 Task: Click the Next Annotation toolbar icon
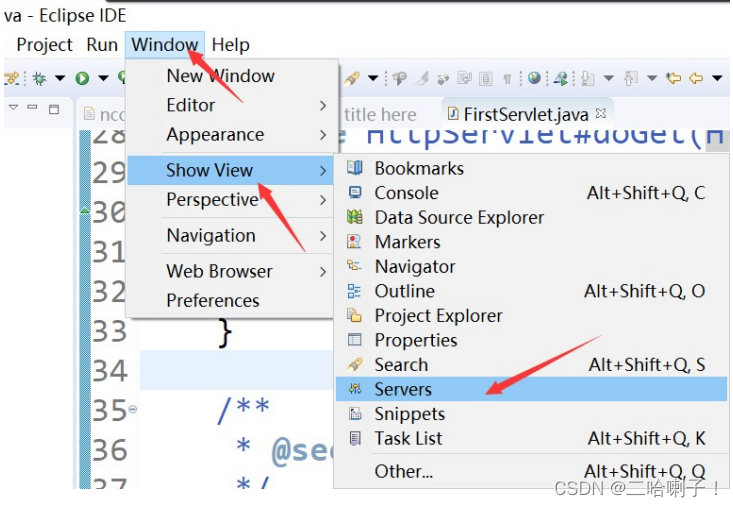tap(587, 78)
